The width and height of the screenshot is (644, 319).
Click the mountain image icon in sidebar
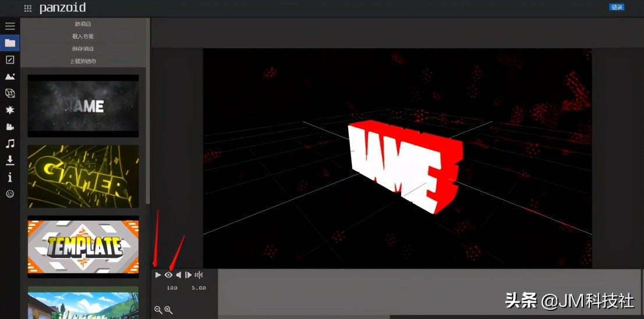click(10, 76)
